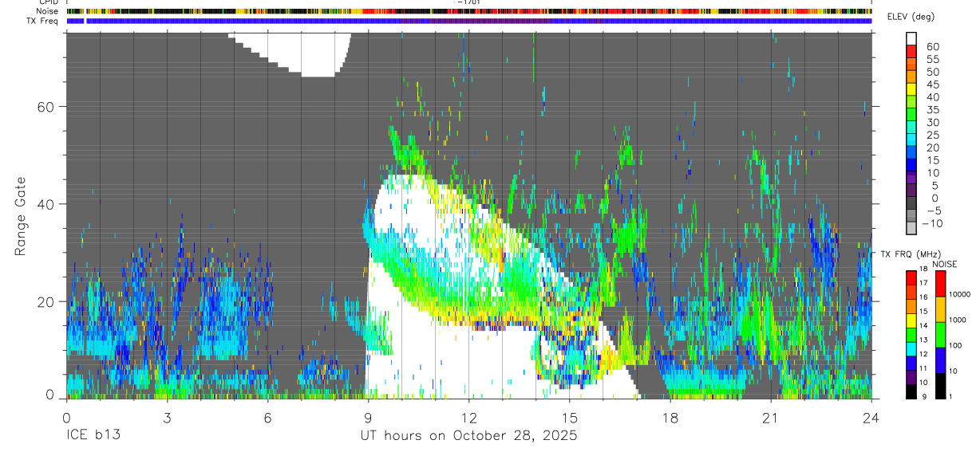Click the green segment of the NOISE colorbar
The image size is (980, 452).
tap(939, 335)
